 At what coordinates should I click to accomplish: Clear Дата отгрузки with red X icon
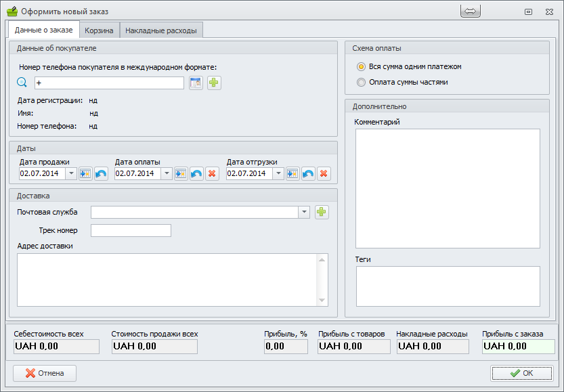(324, 173)
